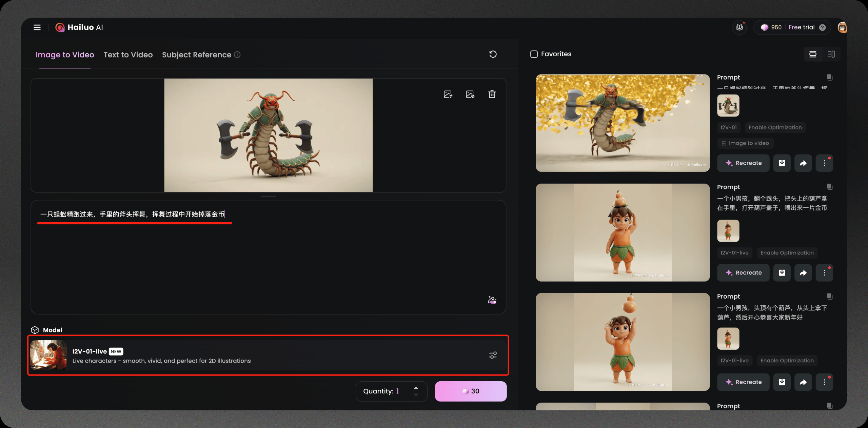Click the prompt text starting 一个小男孩，头顶有个葫芦
This screenshot has height=428, width=868.
coord(772,312)
